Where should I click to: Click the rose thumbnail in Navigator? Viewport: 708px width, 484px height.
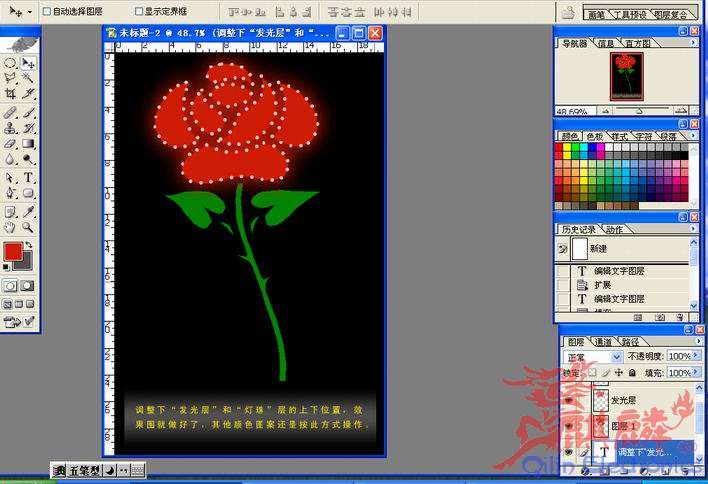click(x=626, y=76)
